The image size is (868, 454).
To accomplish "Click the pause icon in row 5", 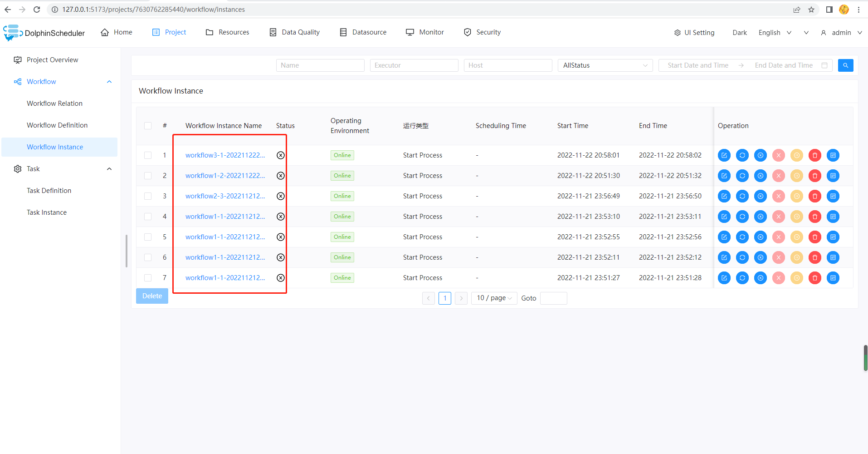I will 797,237.
